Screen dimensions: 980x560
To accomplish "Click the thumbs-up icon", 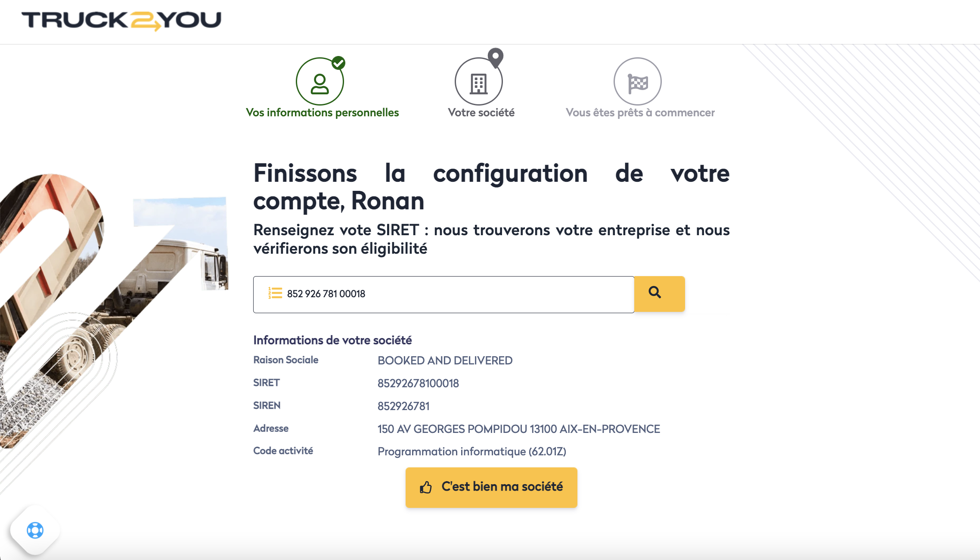I will click(x=426, y=487).
